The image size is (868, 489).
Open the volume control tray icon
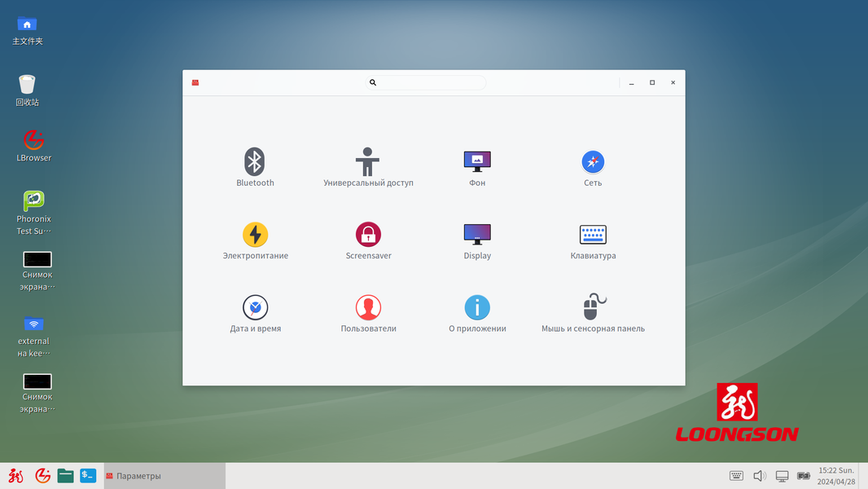point(760,476)
